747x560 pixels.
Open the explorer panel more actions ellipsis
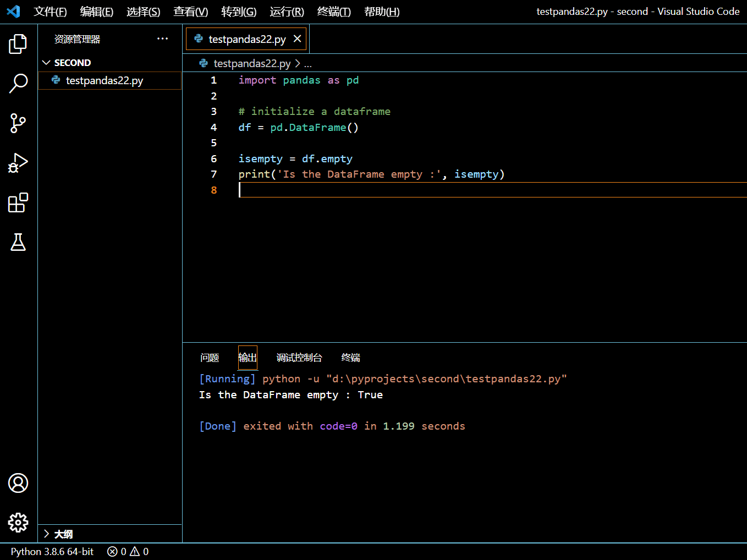(162, 39)
